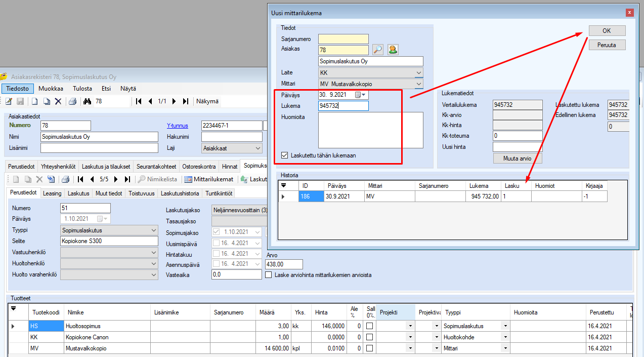Toggle Sopimusjakso date checkbox
644x357 pixels.
pyautogui.click(x=217, y=232)
